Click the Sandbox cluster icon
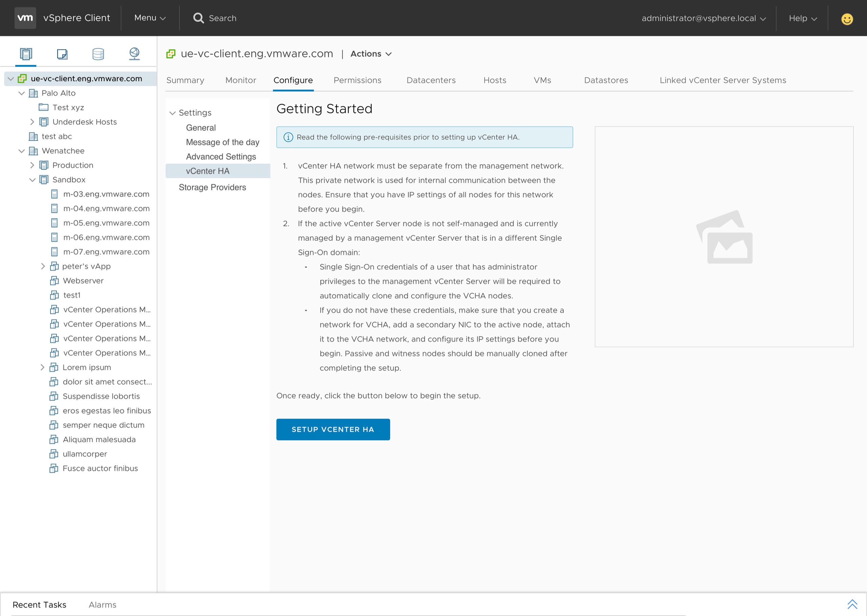 pyautogui.click(x=44, y=179)
